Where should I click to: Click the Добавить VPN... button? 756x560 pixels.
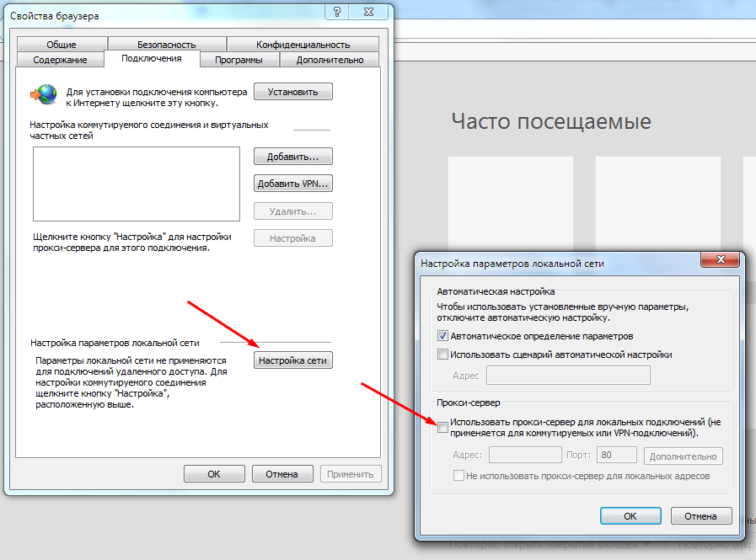coord(292,184)
